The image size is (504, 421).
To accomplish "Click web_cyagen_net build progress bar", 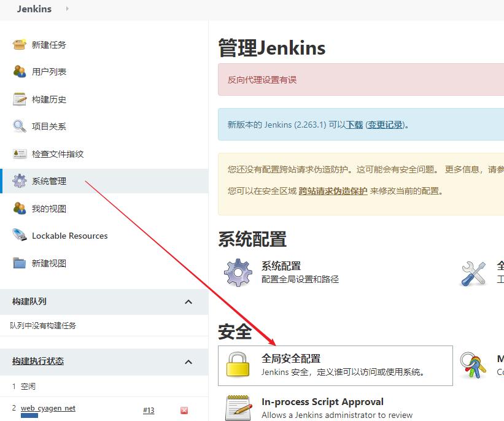I will (29, 416).
